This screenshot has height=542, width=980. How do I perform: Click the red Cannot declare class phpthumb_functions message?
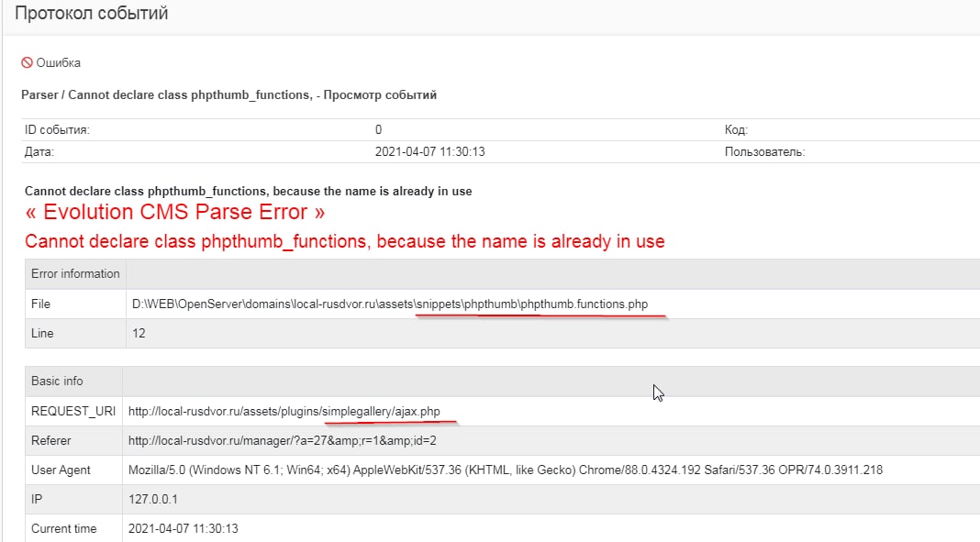tap(344, 241)
